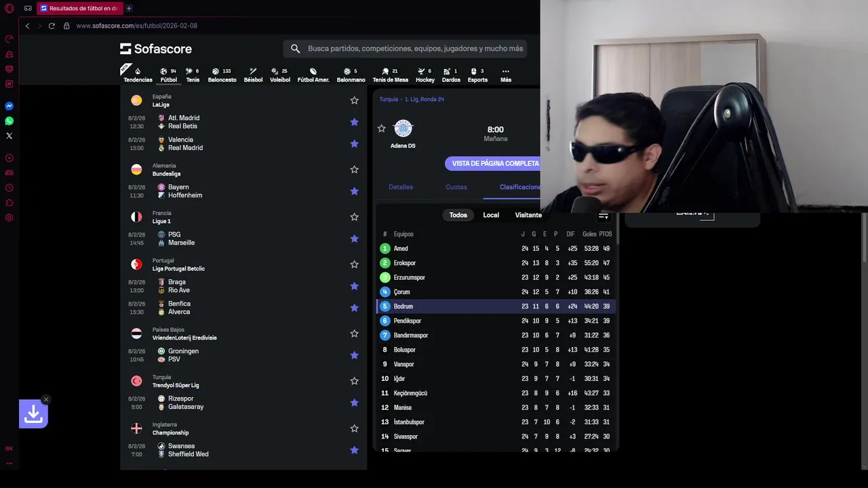Open the Liga Portugal Betclic link
Viewport: 868px width, 488px height.
tap(178, 268)
